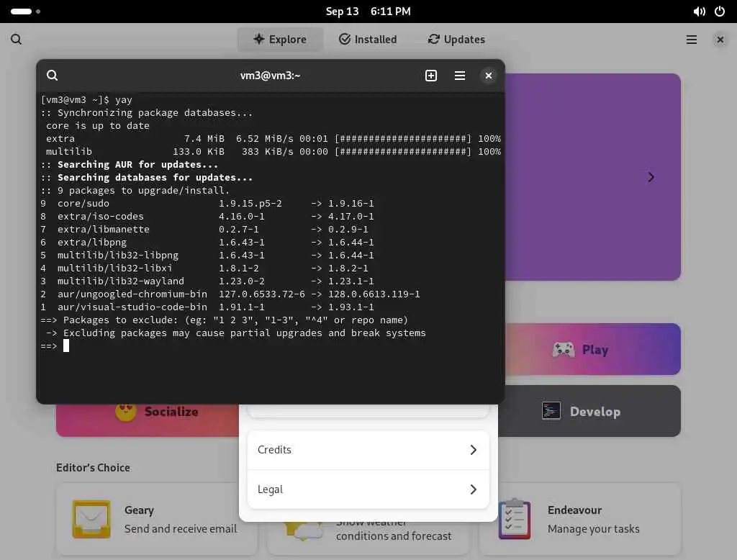Click the multilib/lib32-libpng package line
The height and width of the screenshot is (560, 737).
[x=207, y=256]
